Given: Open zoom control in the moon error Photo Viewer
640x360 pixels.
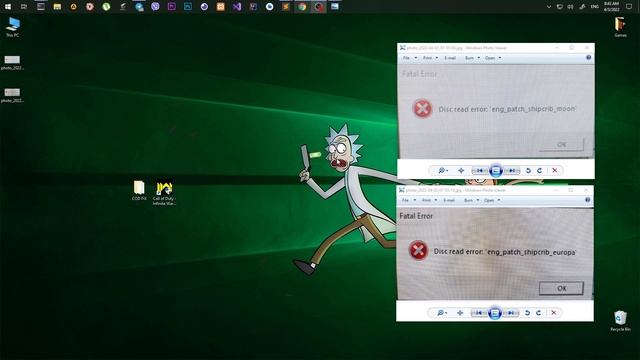Looking at the screenshot, I should click(x=442, y=171).
